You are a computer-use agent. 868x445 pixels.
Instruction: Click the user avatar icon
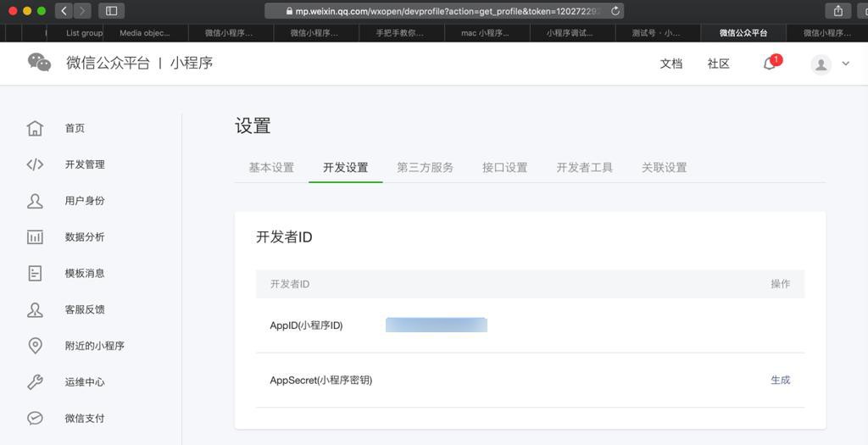[821, 64]
